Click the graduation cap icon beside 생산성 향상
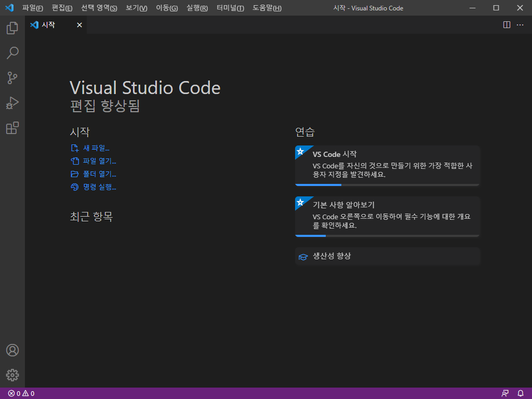The width and height of the screenshot is (532, 399). 303,257
